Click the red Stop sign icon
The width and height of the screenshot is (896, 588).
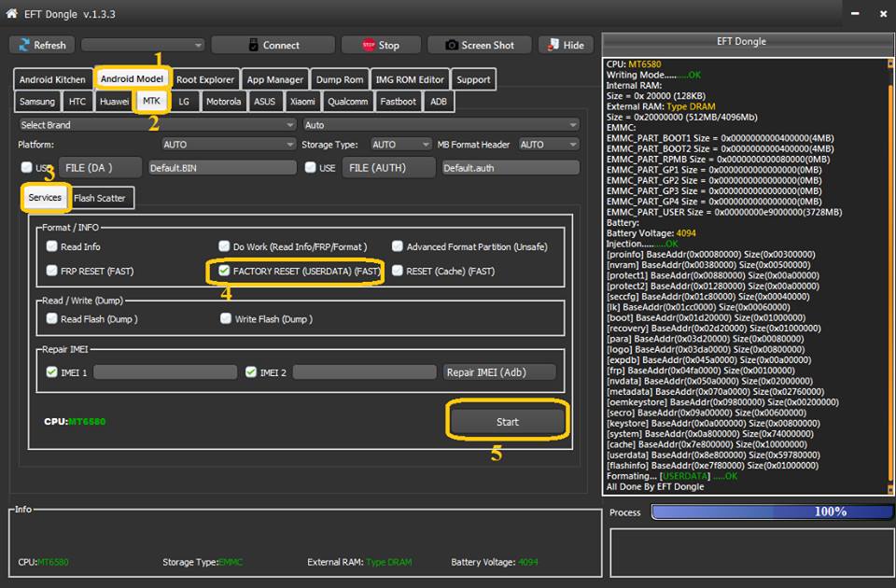(x=369, y=45)
